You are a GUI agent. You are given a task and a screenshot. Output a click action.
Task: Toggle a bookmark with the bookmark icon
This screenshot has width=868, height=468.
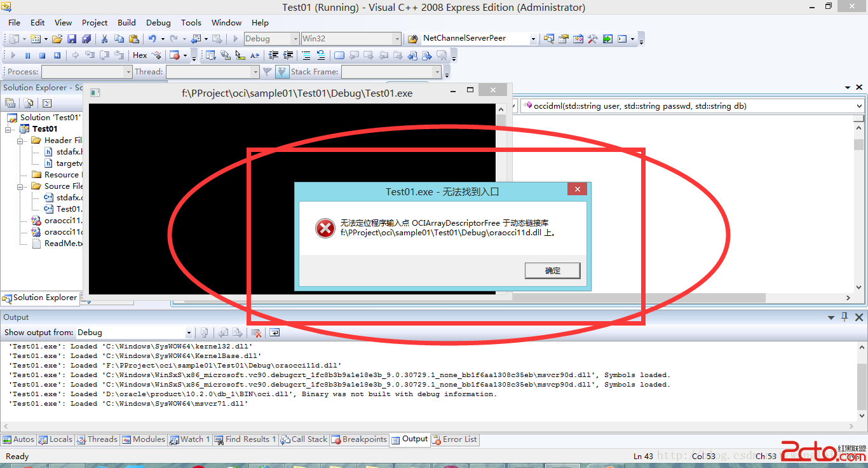click(340, 55)
